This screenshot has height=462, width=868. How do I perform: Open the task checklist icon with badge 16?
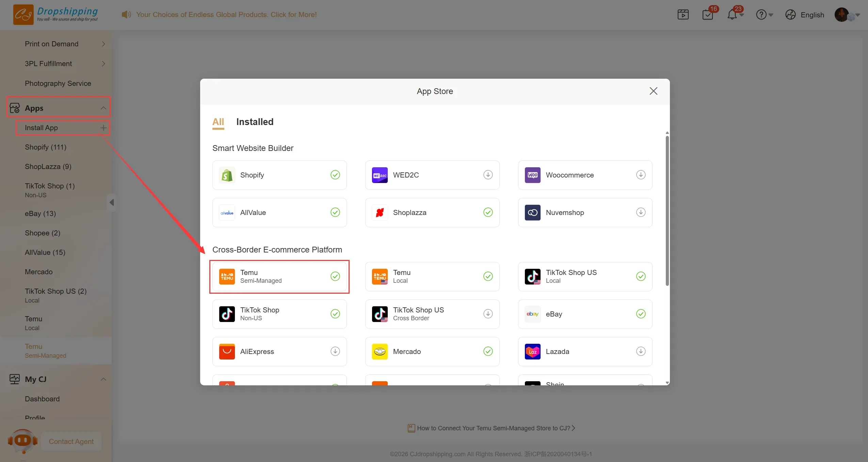707,15
